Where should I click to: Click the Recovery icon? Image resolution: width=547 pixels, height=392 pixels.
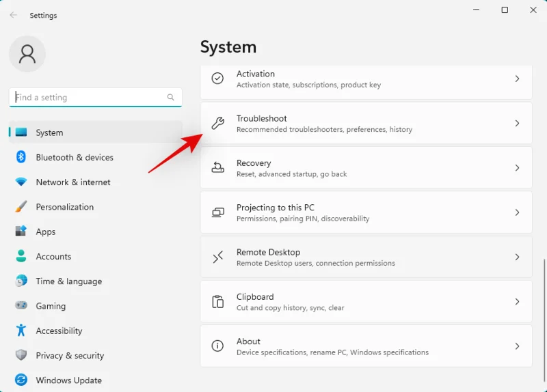point(217,168)
